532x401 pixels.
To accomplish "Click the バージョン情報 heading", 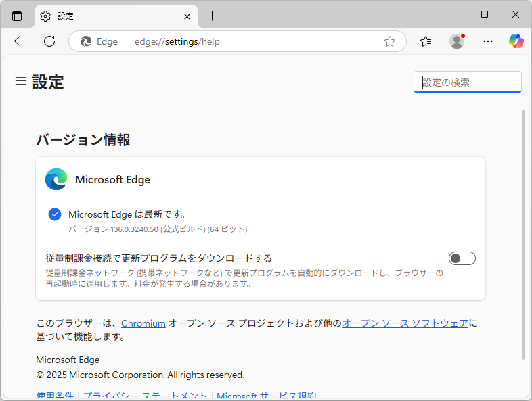I will [x=83, y=140].
